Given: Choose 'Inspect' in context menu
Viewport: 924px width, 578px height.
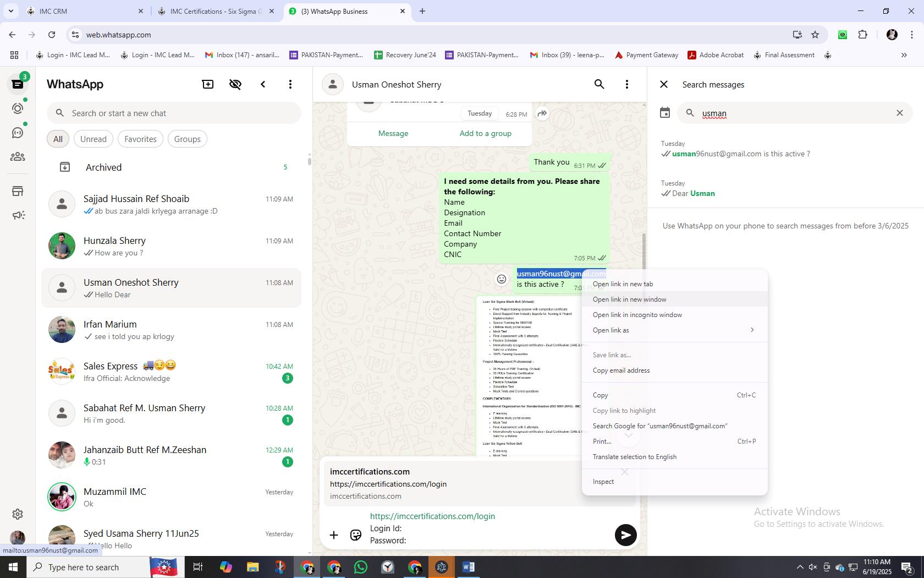Looking at the screenshot, I should (x=674, y=482).
